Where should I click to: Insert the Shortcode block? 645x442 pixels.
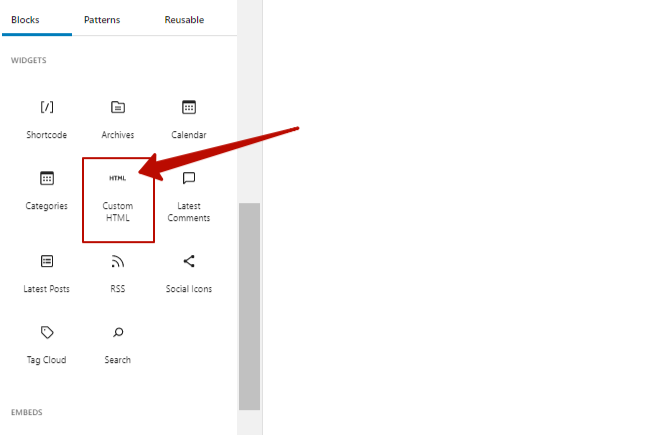[46, 120]
